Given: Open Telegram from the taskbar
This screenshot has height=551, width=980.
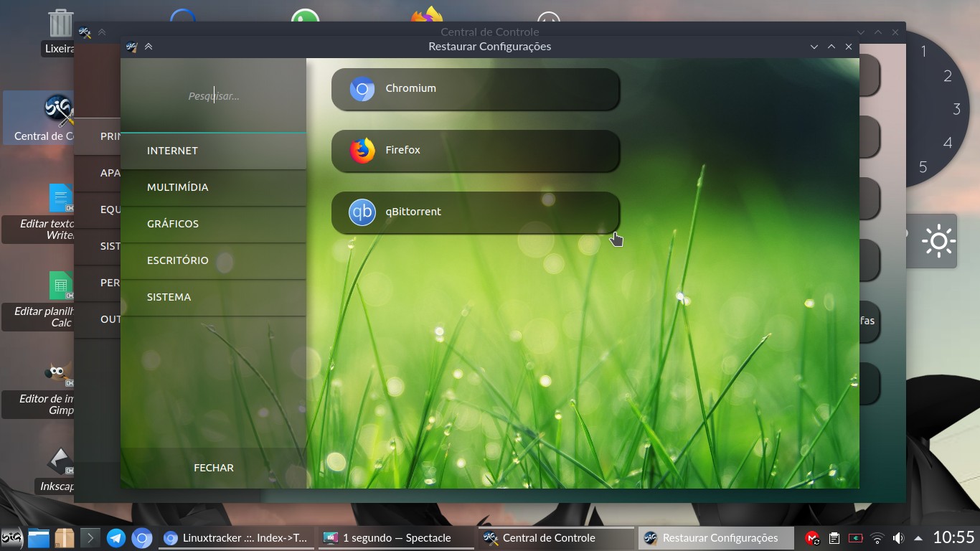Looking at the screenshot, I should click(x=116, y=537).
